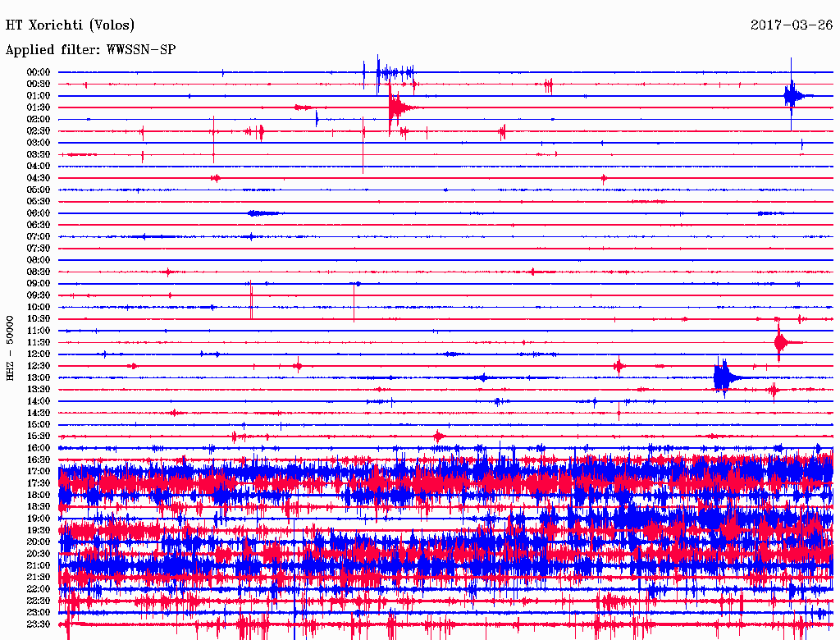
Task: Select the 11:30 time row label
Action: [x=39, y=342]
